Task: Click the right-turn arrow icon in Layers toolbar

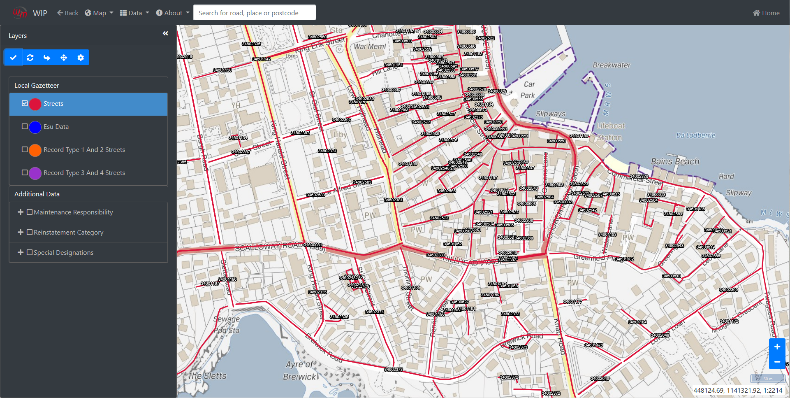Action: coord(47,57)
